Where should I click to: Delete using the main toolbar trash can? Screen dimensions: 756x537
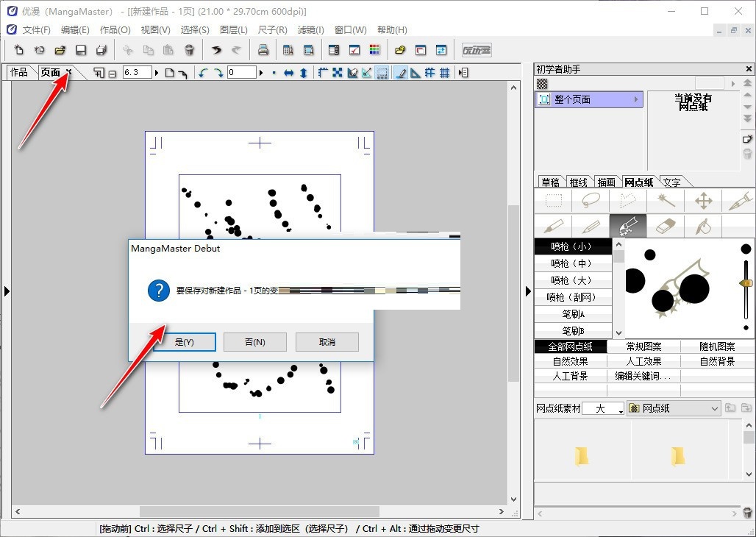(x=190, y=50)
